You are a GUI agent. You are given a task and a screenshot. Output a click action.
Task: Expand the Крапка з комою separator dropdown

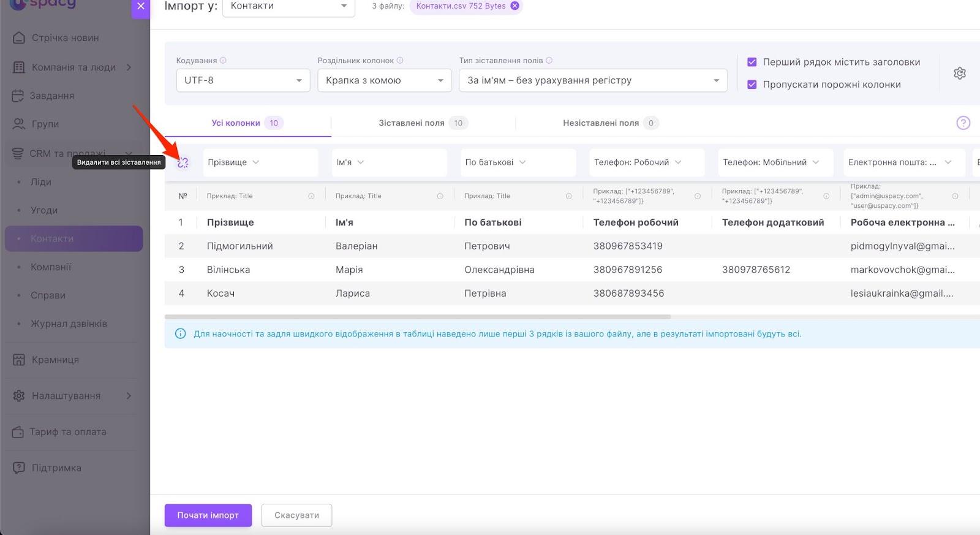click(x=384, y=80)
